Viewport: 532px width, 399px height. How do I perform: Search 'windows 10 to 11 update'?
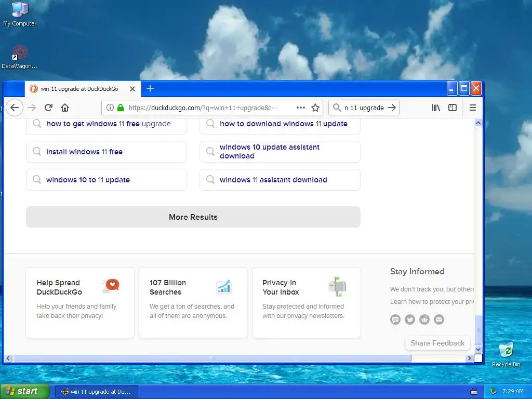pyautogui.click(x=107, y=180)
